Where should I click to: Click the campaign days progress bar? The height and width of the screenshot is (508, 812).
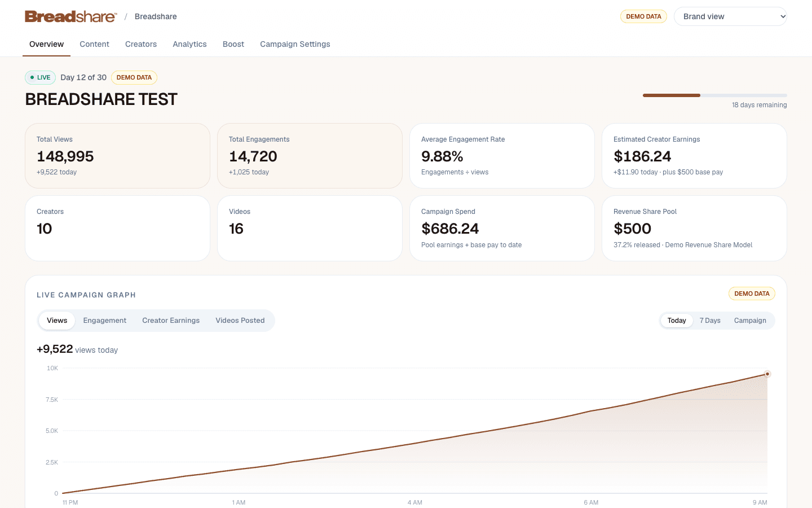click(x=715, y=95)
